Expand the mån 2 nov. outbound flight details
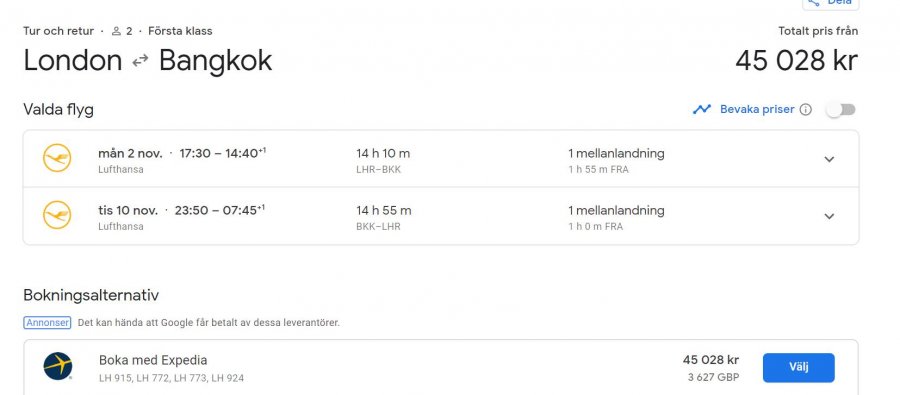This screenshot has height=395, width=900. 829,159
